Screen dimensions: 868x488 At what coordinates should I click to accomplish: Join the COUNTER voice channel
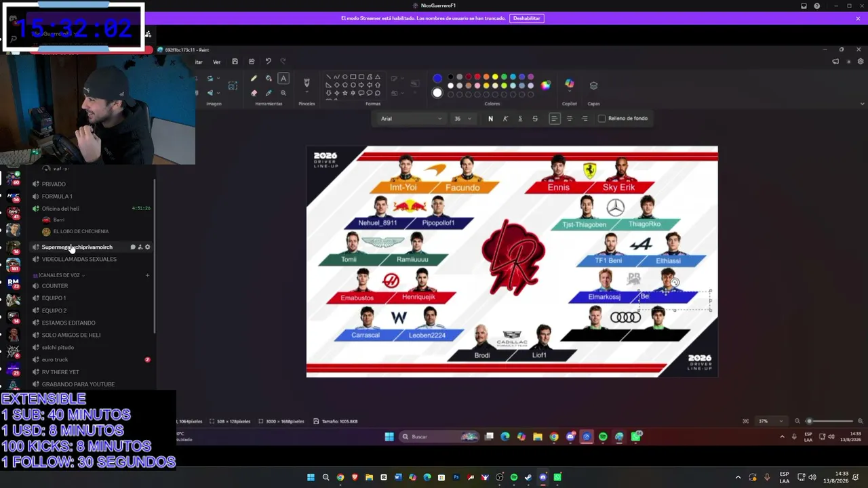click(x=55, y=286)
